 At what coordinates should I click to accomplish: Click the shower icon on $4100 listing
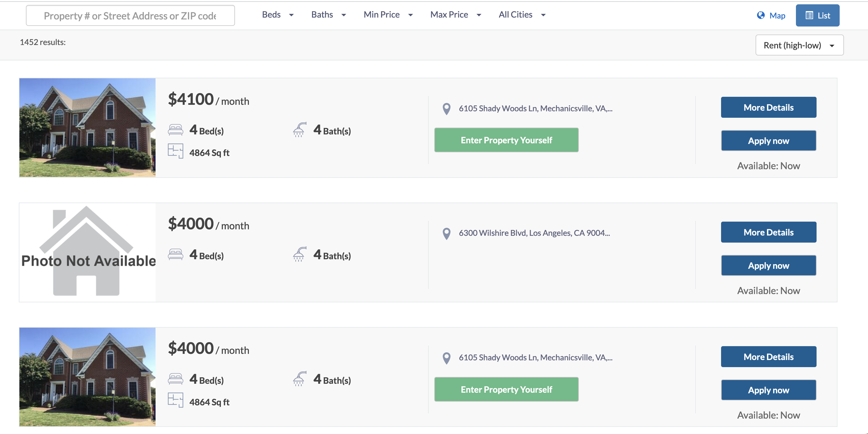coord(300,130)
